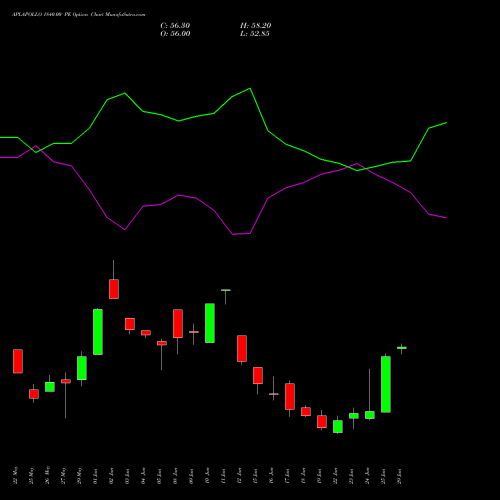Viewport: 500px width, 500px height.
Task: Select the 10 Jun date label
Action: pos(207,476)
